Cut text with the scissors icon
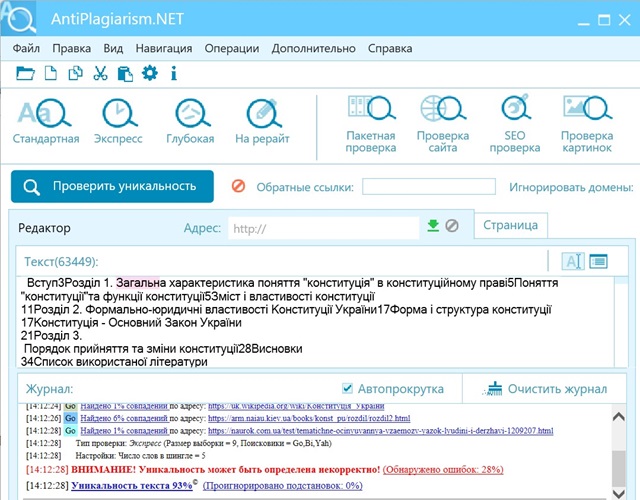640x500 pixels. [100, 73]
